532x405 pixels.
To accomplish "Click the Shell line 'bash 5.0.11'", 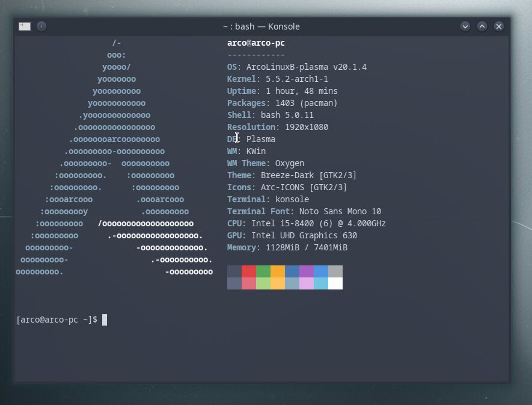I will pyautogui.click(x=287, y=115).
